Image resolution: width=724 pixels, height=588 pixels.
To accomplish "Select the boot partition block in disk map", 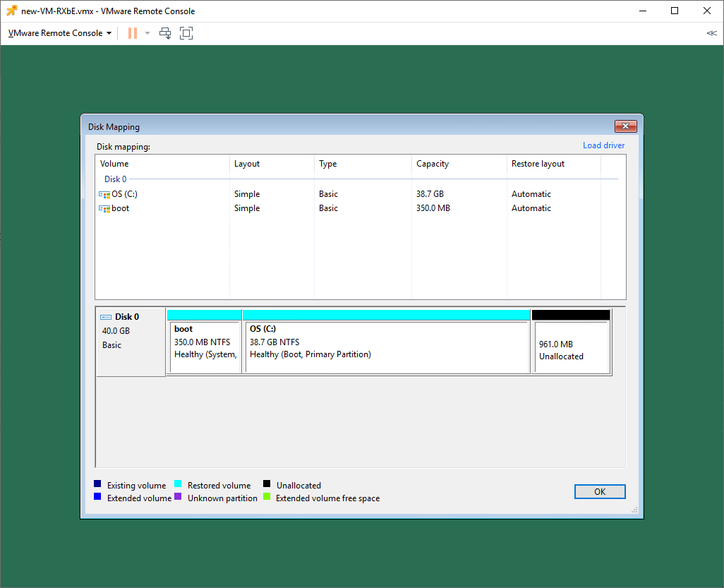I will (205, 342).
